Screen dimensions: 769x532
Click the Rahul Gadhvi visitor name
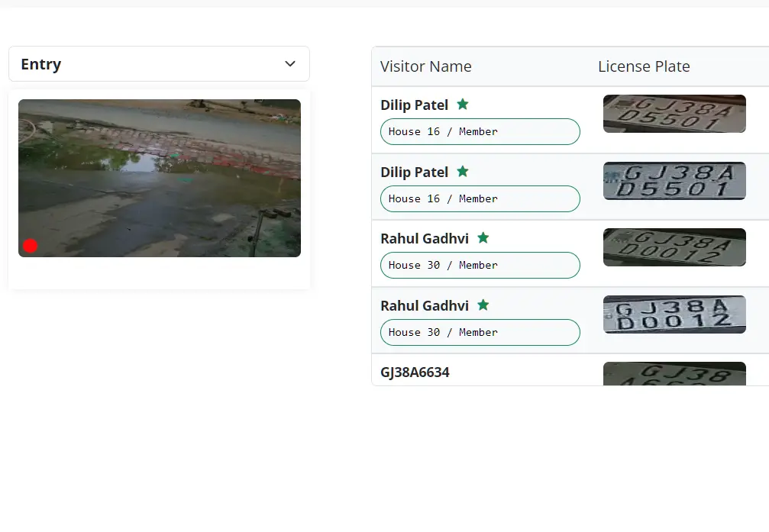(x=425, y=238)
